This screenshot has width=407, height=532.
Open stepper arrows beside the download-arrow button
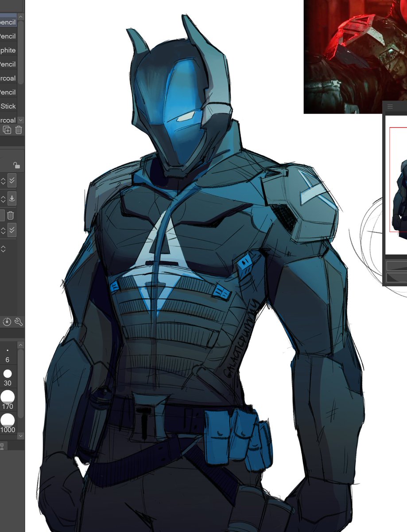3,199
